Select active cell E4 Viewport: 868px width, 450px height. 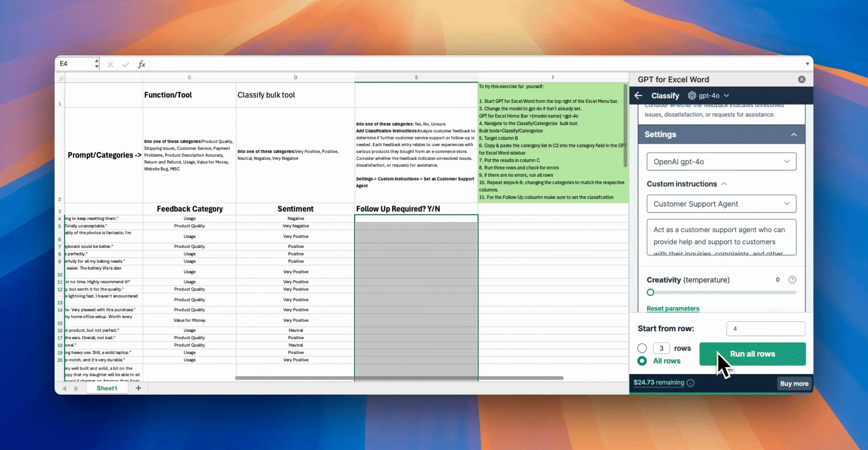(x=416, y=219)
